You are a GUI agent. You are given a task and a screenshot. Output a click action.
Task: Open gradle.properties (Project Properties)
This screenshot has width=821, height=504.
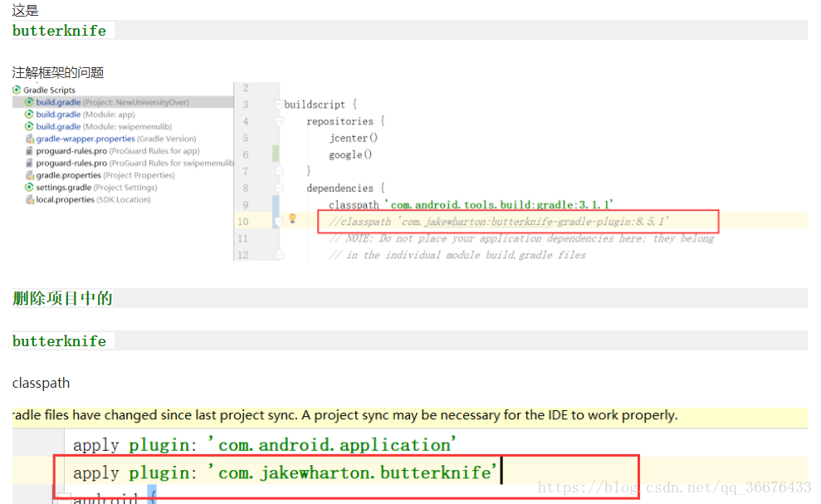[x=105, y=175]
